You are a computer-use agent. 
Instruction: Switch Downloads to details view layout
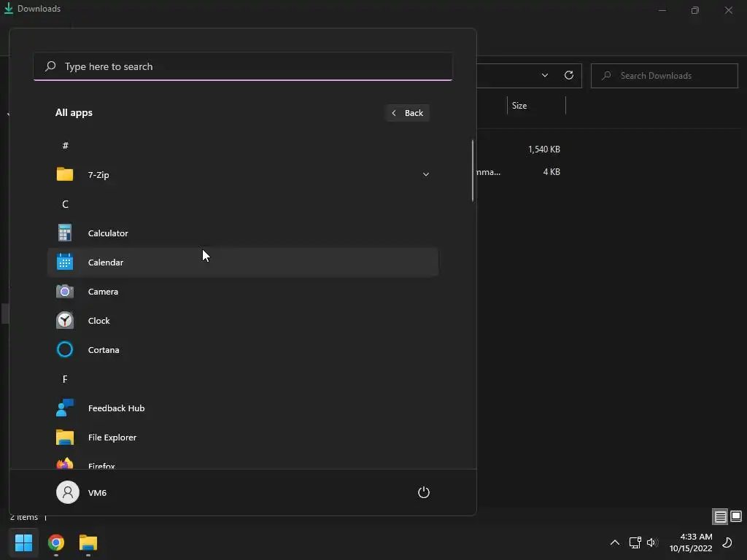(720, 516)
